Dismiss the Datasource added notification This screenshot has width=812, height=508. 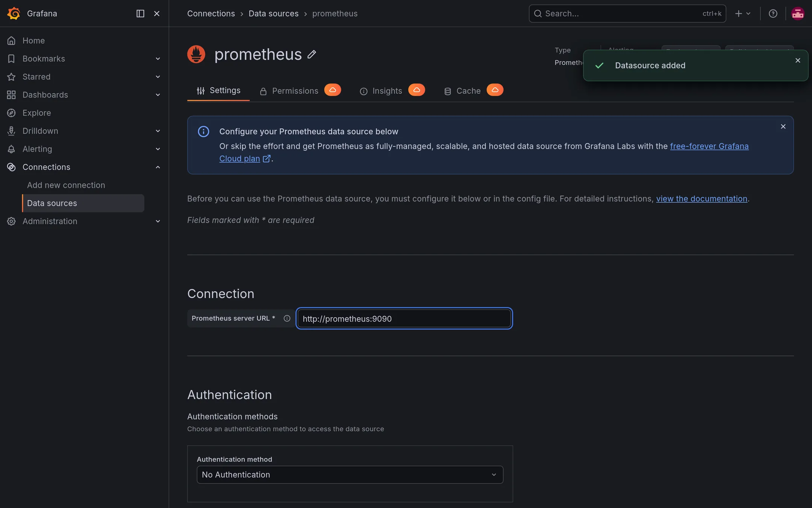click(798, 61)
